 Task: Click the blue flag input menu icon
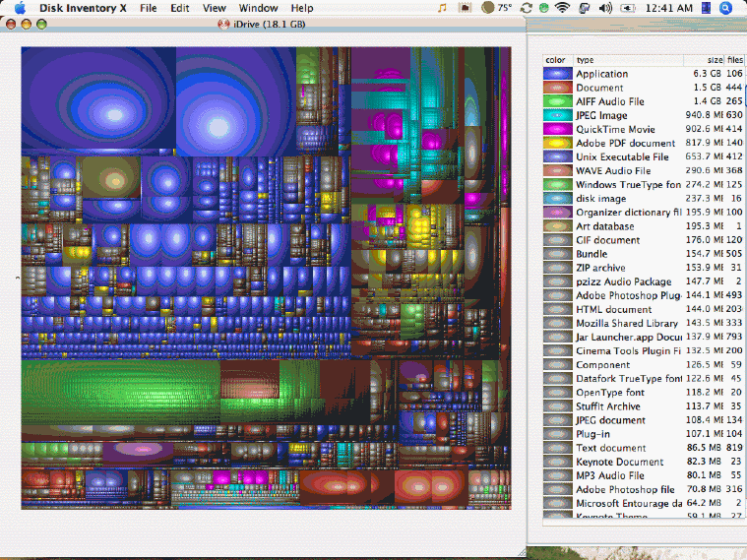click(x=706, y=8)
